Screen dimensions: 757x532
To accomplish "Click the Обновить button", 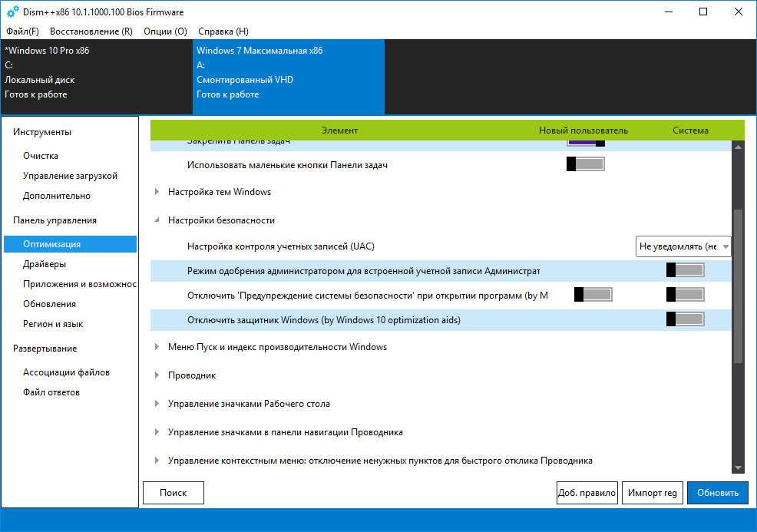I will point(717,493).
